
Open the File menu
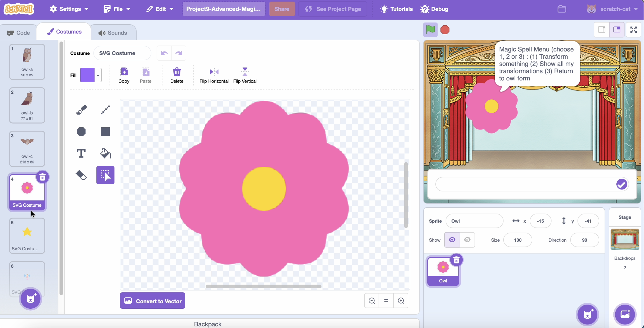(117, 9)
